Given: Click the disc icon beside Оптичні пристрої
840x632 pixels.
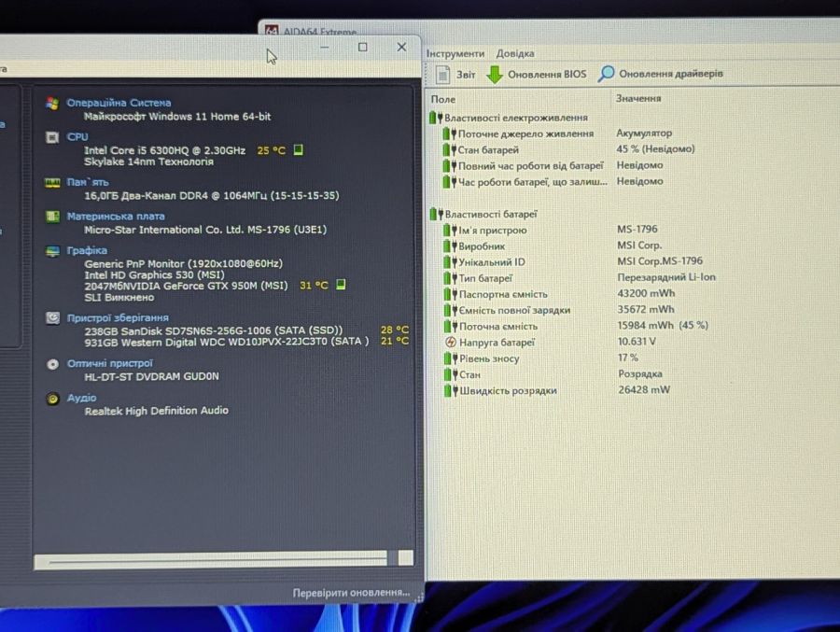Looking at the screenshot, I should pos(52,364).
